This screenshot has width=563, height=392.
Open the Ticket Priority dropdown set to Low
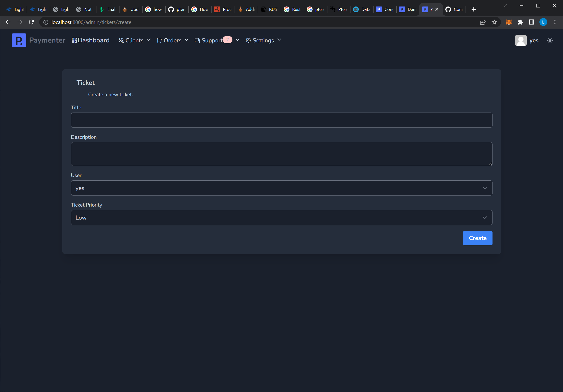tap(281, 217)
